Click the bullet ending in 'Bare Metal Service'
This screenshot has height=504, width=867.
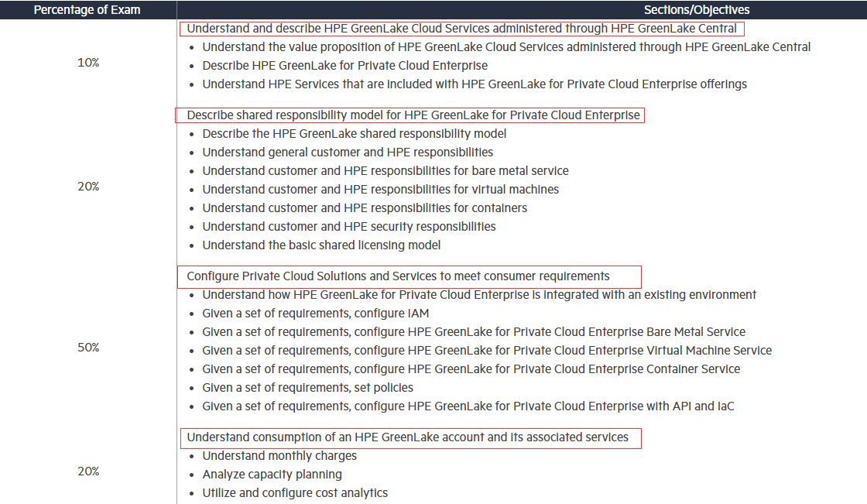click(x=474, y=332)
